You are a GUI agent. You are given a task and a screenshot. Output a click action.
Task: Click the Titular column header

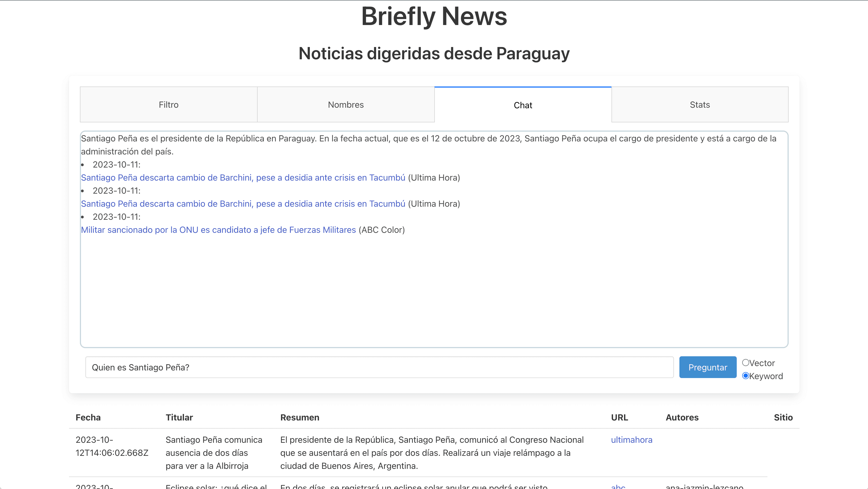pyautogui.click(x=179, y=417)
